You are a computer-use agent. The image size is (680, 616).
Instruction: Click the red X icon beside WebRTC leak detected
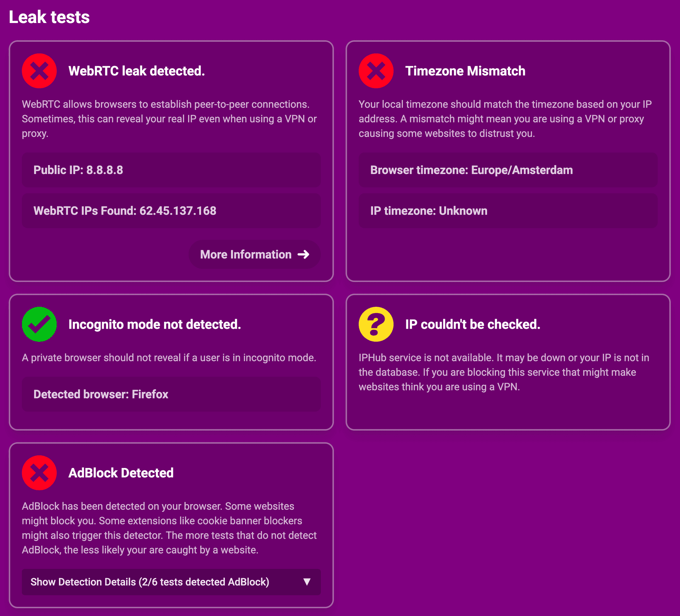(x=39, y=71)
